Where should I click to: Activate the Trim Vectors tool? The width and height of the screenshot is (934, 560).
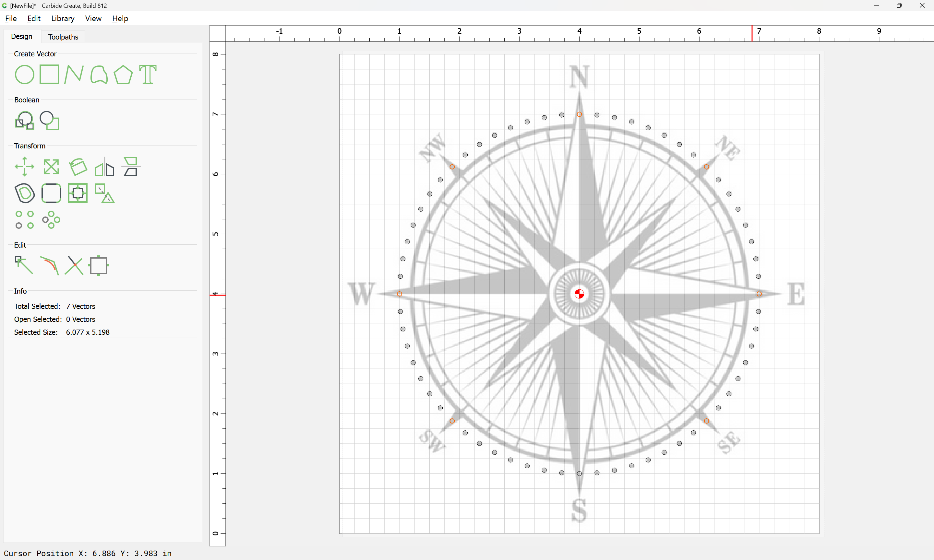tap(74, 265)
